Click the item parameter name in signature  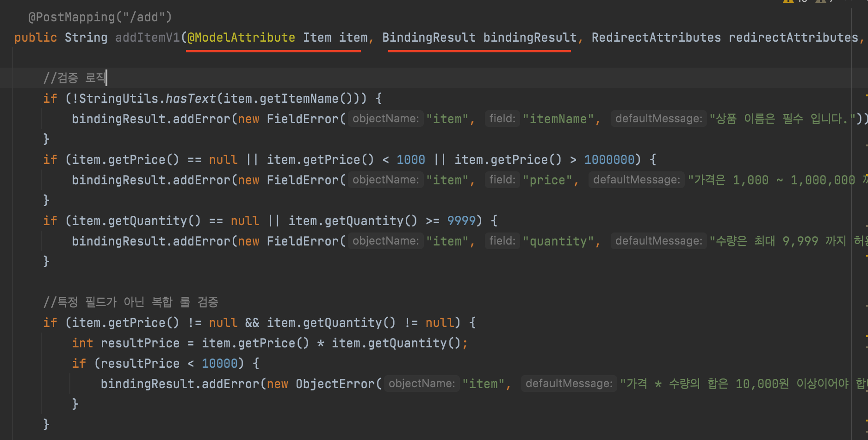click(x=353, y=38)
